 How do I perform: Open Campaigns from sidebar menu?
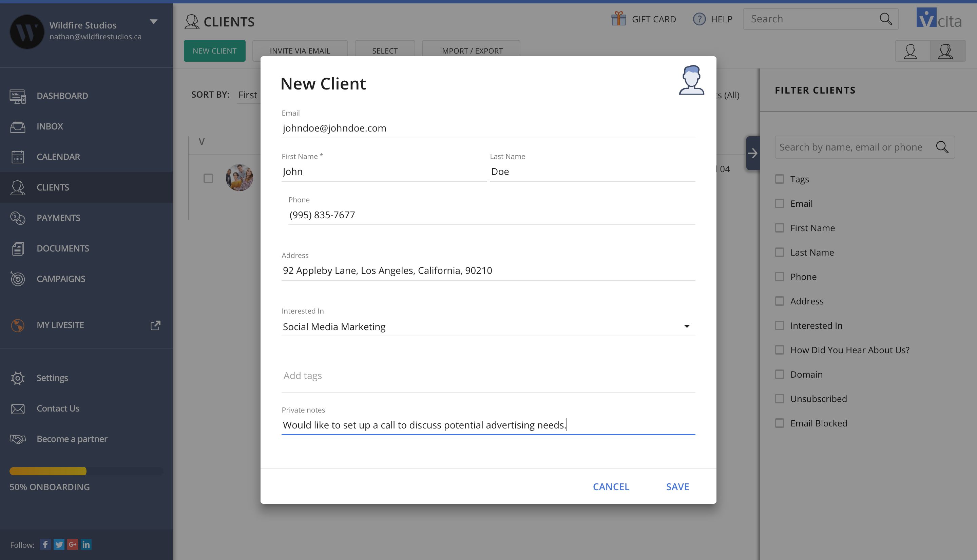coord(61,279)
